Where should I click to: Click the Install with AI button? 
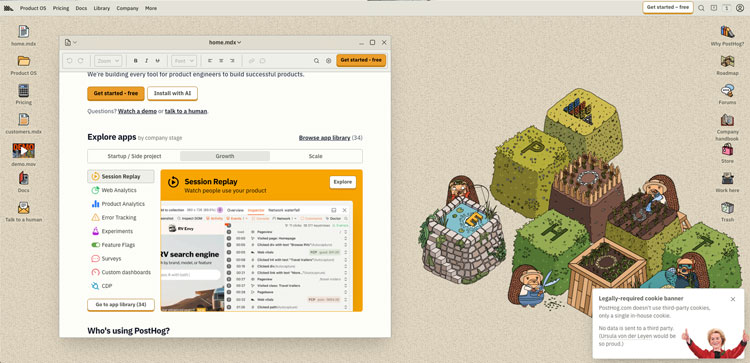tap(172, 93)
